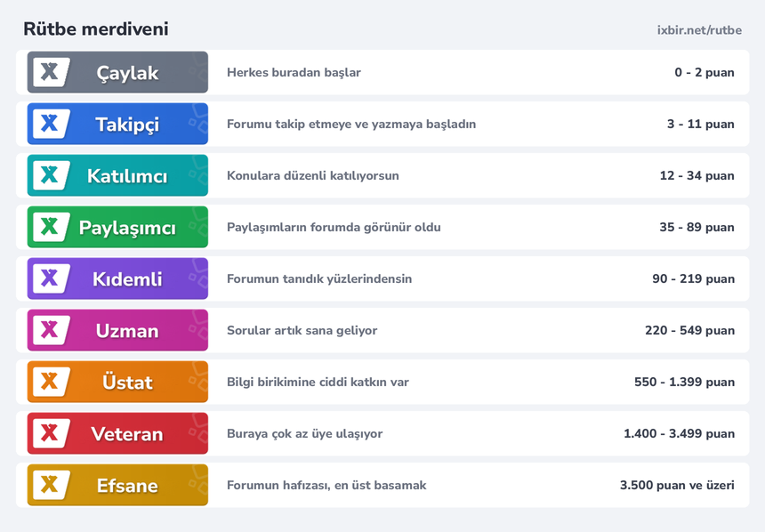The height and width of the screenshot is (532, 765).
Task: Click the '0 - 2 puan' value
Action: coord(705,73)
